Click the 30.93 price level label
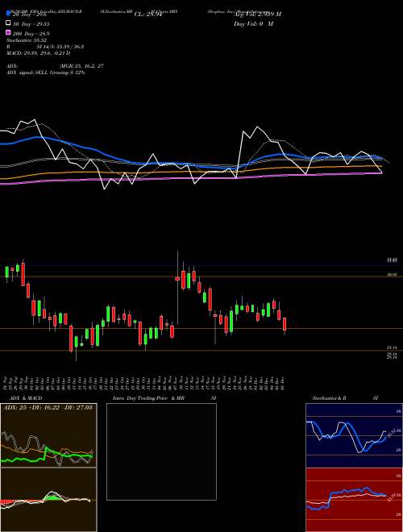This screenshot has height=532, width=403. (392, 275)
